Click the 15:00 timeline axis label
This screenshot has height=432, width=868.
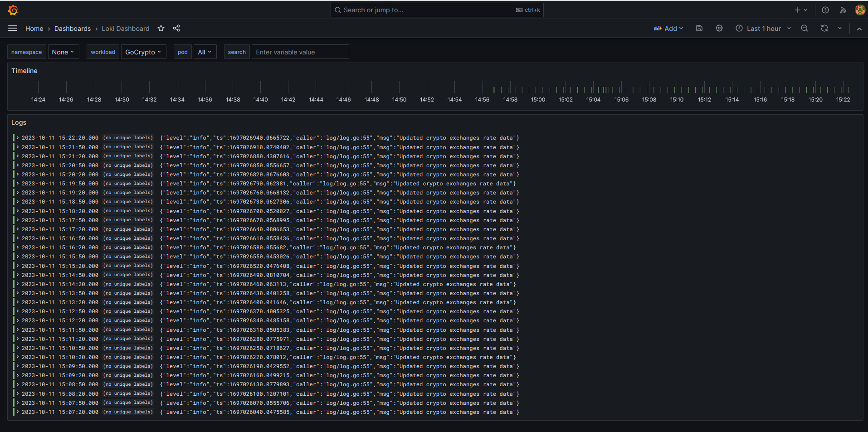[538, 100]
